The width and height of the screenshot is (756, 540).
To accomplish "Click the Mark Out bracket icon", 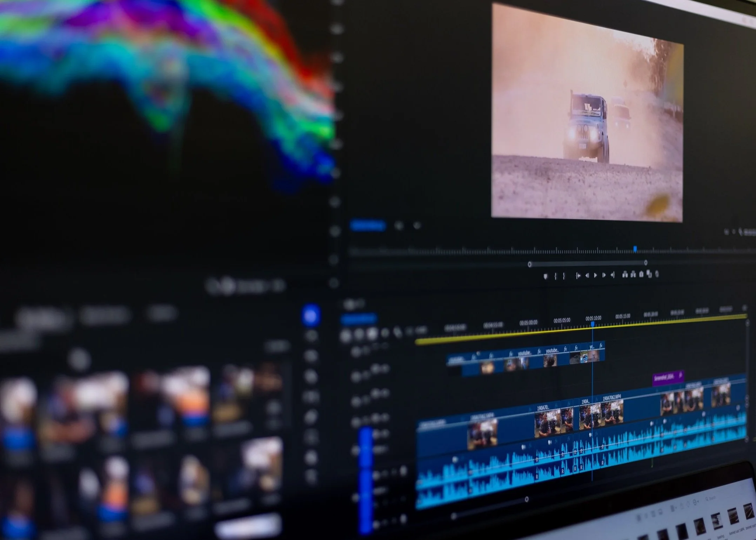I will tap(564, 276).
